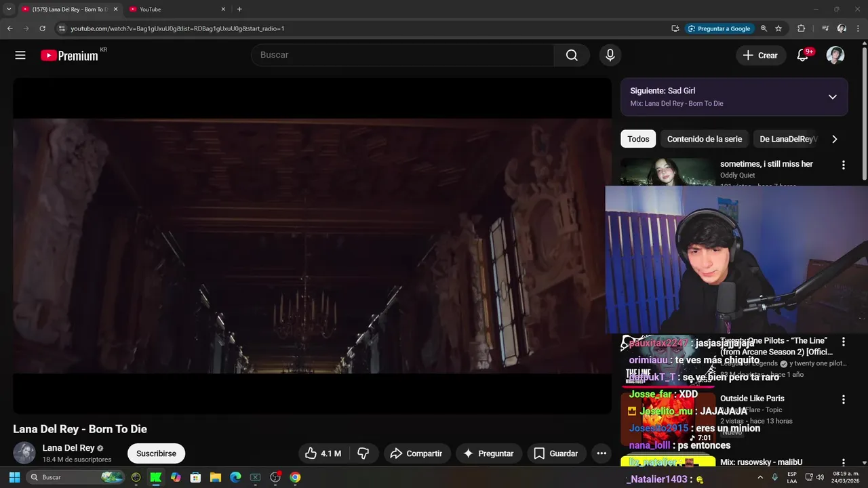The width and height of the screenshot is (868, 488).
Task: Open options for 'sometimes, i still miss her'
Action: 844,165
